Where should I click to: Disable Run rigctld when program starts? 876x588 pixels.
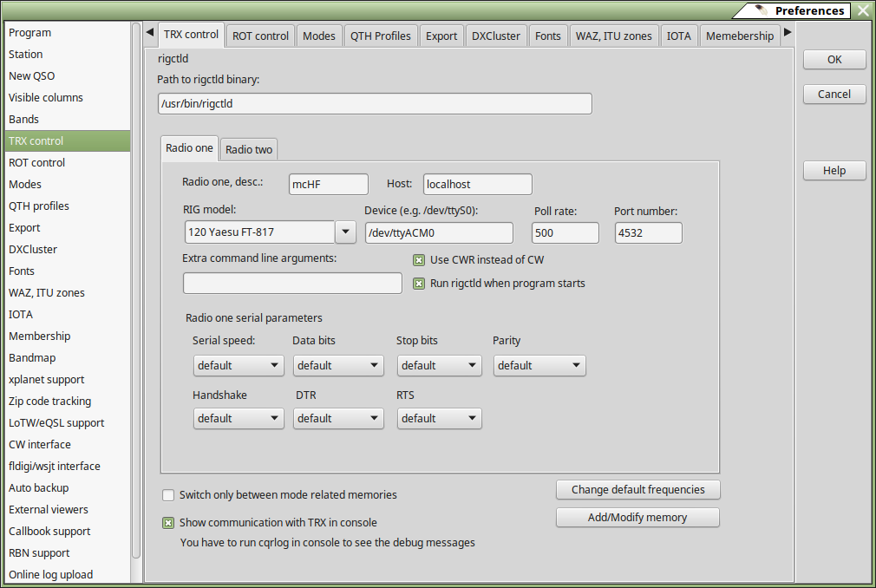[x=419, y=284]
